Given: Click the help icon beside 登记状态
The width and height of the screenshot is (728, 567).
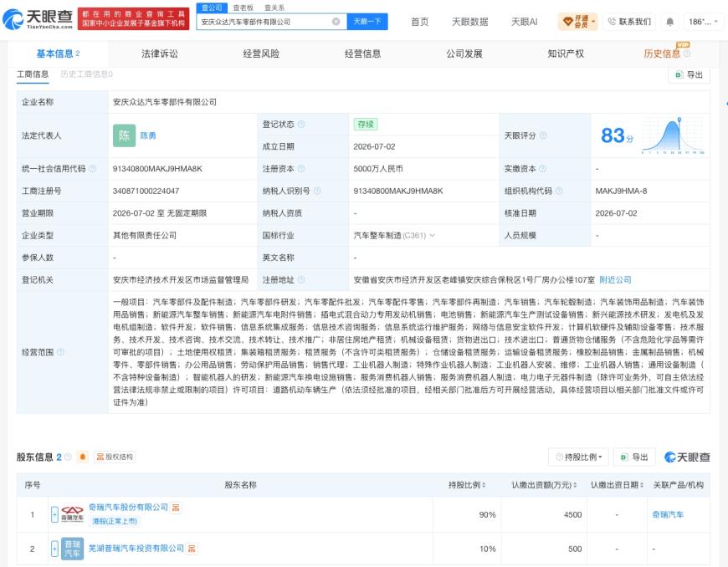Looking at the screenshot, I should [x=301, y=125].
